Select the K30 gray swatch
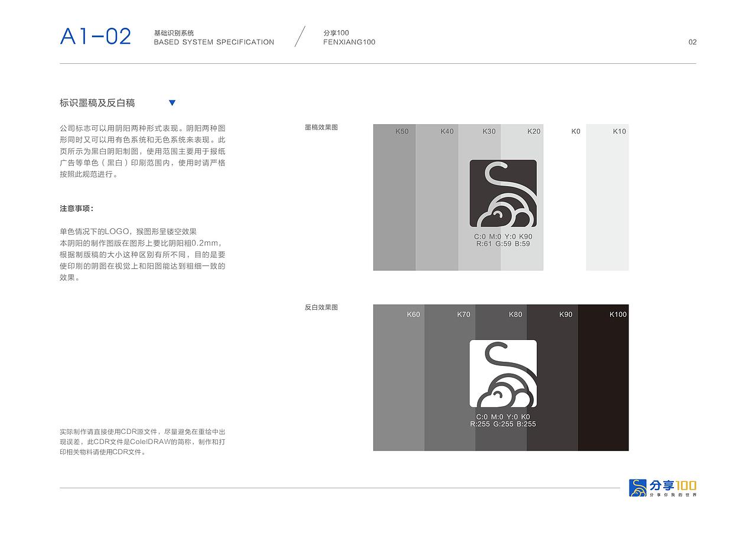 click(x=480, y=197)
